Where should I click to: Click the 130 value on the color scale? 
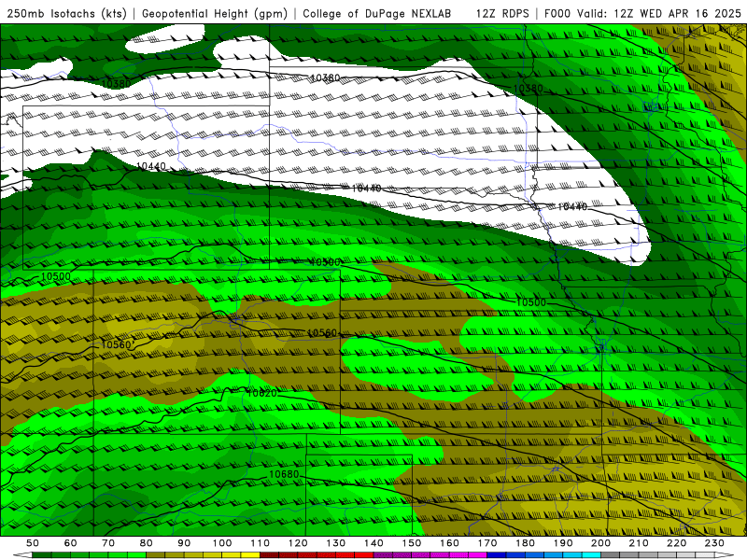[x=336, y=543]
